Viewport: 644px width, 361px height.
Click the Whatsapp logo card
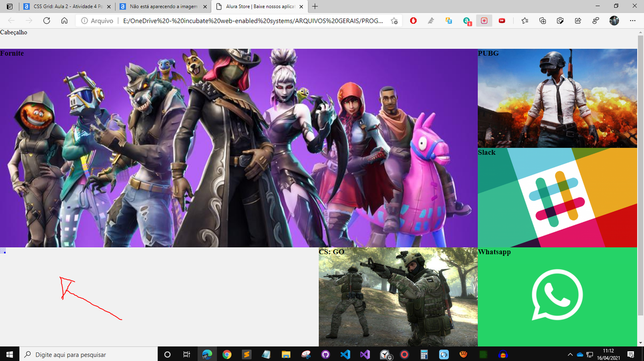pos(557,297)
